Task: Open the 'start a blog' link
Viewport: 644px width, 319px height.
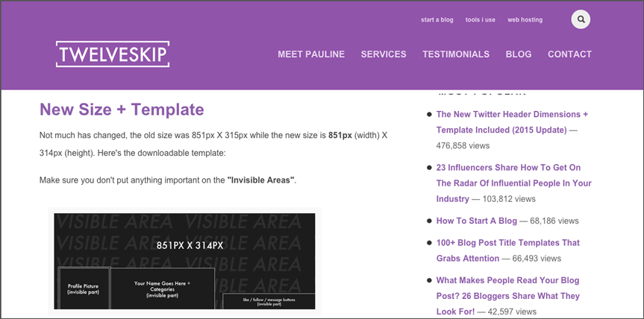Action: [x=437, y=19]
